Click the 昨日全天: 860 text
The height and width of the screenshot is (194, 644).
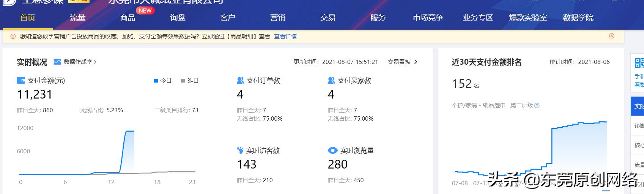coord(35,110)
